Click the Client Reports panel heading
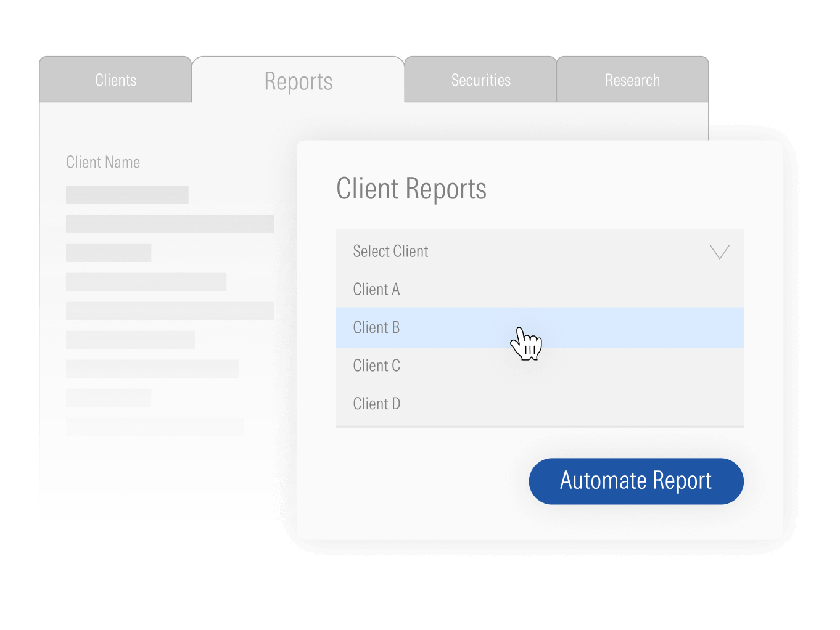Screen dimensions: 840x630 411,189
